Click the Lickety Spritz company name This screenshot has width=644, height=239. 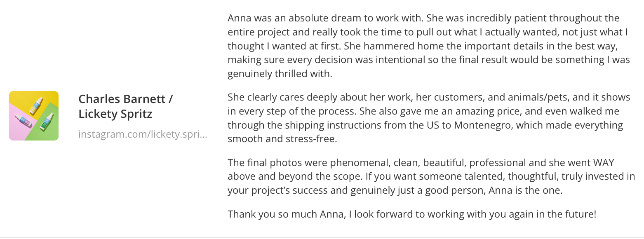click(115, 114)
